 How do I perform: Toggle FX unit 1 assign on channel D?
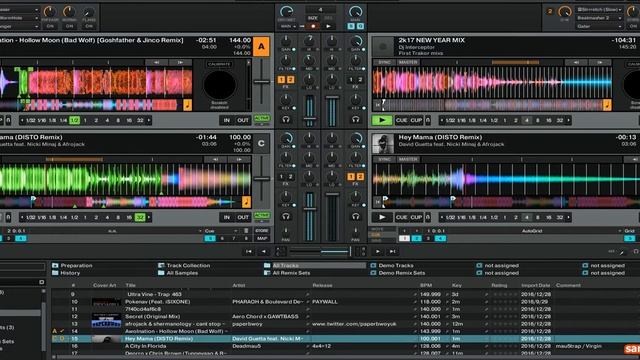(351, 177)
